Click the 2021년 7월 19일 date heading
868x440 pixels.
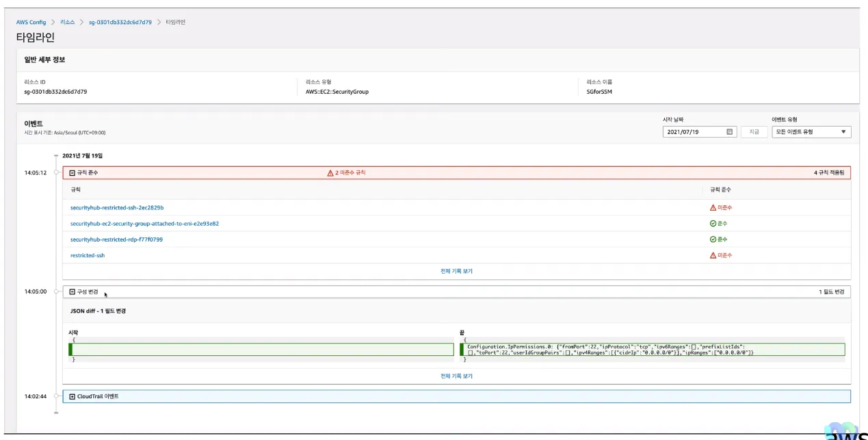[83, 156]
